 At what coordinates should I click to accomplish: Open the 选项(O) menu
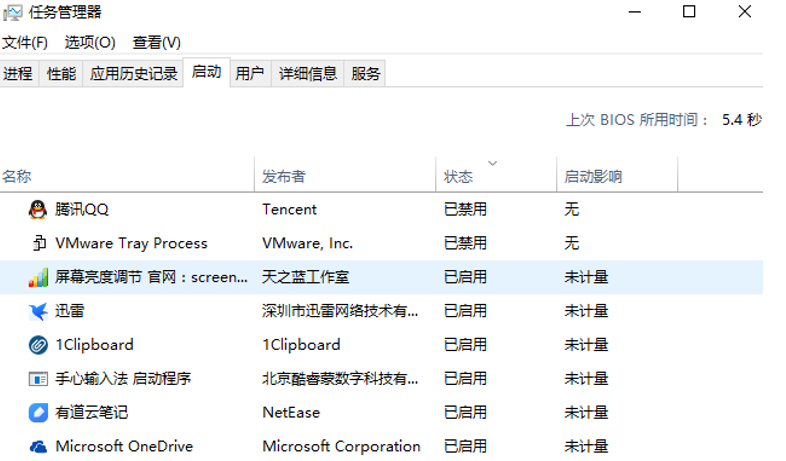point(90,43)
